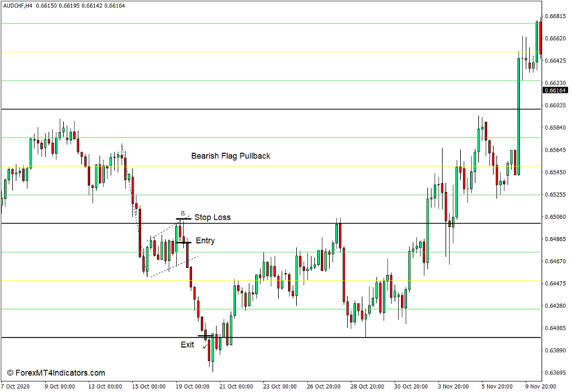The width and height of the screenshot is (572, 392).
Task: Click the Exit price marker line
Action: pos(205,336)
